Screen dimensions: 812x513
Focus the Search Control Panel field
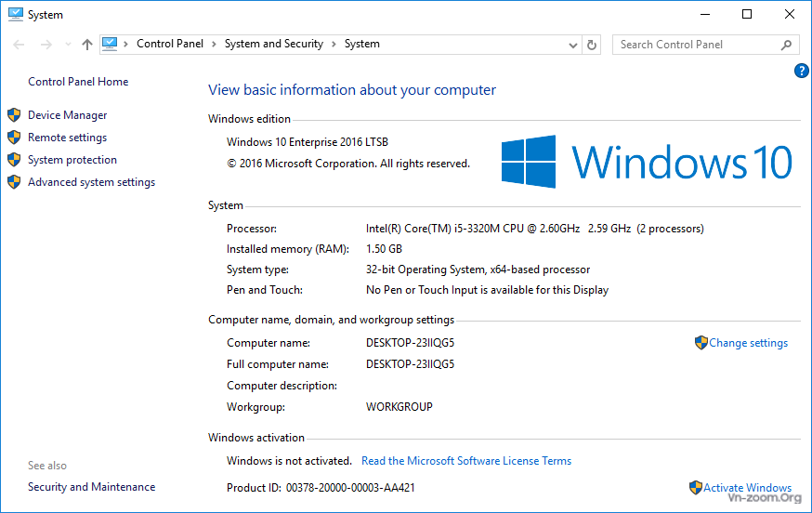[x=705, y=45]
